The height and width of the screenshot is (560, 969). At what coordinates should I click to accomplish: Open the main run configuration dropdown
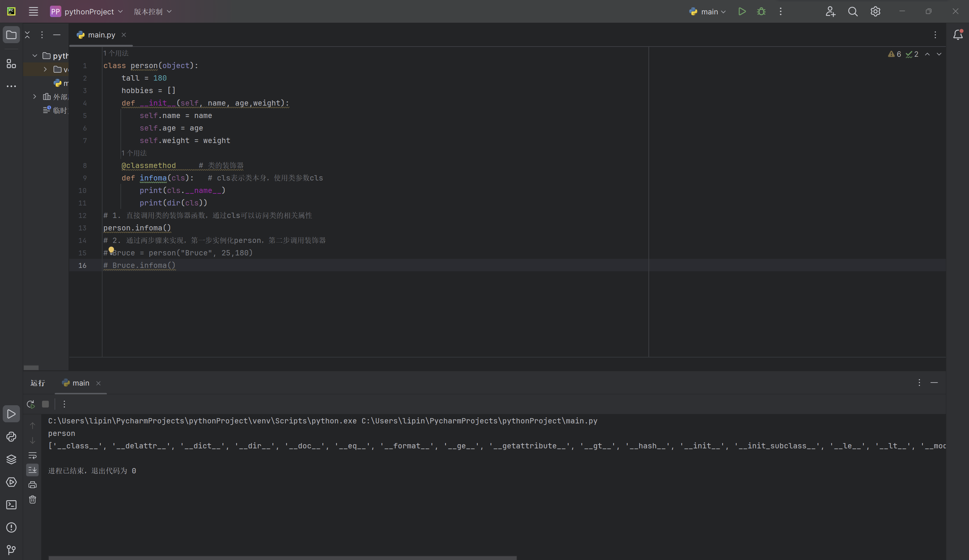(707, 11)
